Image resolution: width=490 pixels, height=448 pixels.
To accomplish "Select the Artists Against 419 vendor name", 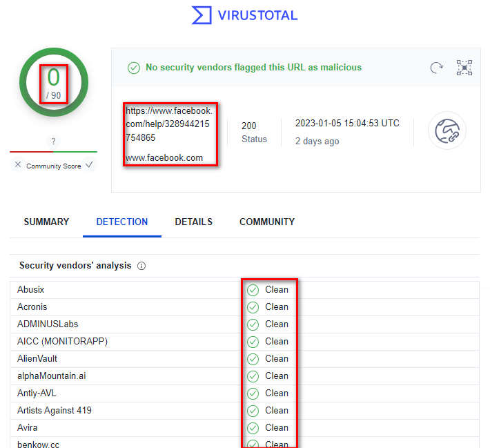I will [55, 410].
